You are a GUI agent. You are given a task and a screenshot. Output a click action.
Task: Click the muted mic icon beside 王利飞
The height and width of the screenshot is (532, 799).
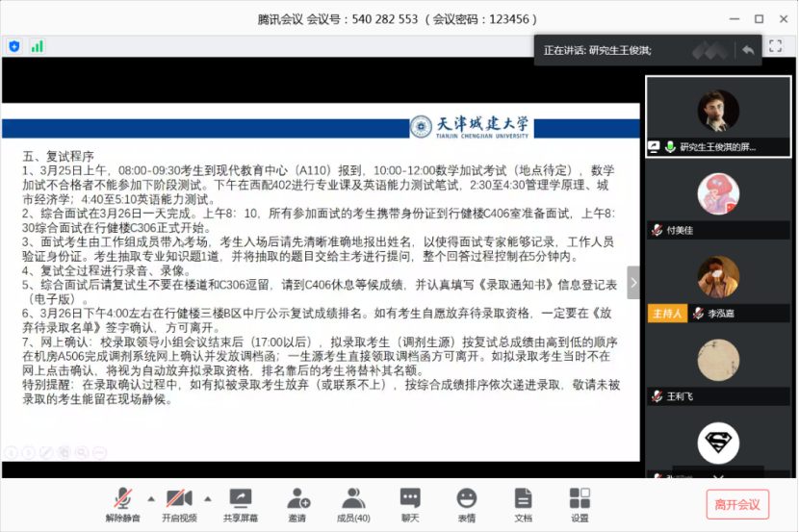point(657,396)
